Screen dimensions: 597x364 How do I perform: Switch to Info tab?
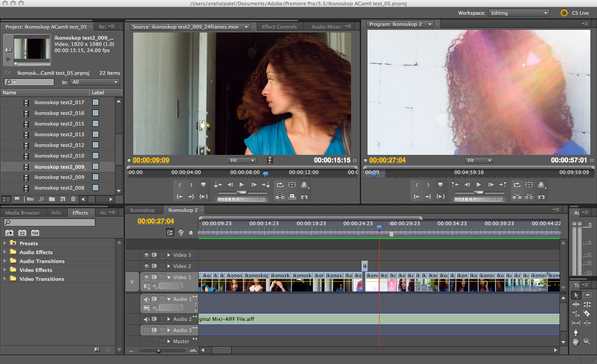click(56, 213)
